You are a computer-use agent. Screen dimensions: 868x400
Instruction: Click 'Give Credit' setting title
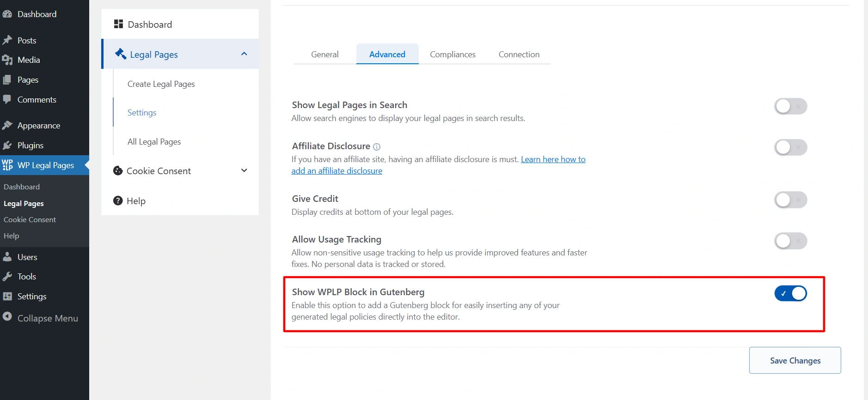[x=315, y=199]
